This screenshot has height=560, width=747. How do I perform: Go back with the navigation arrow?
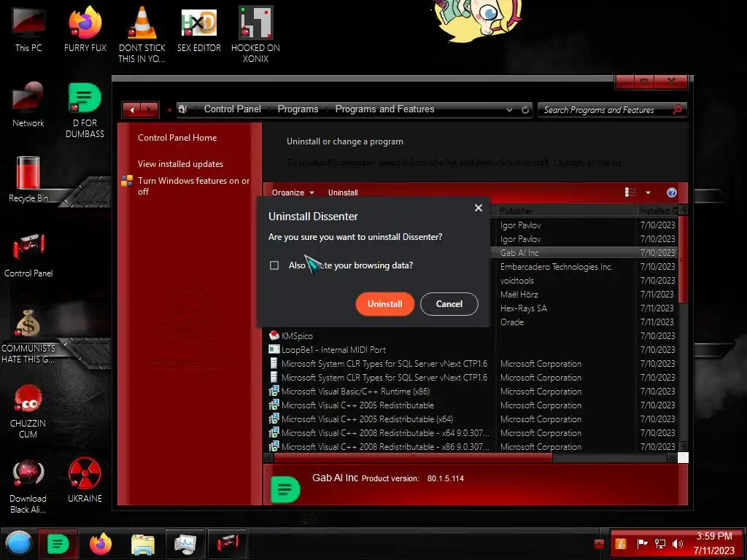tap(132, 110)
